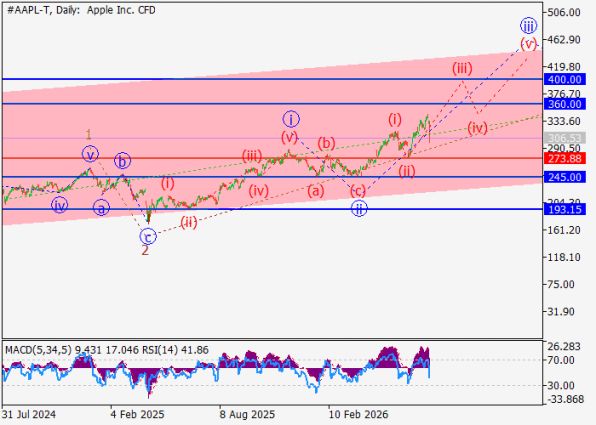The height and width of the screenshot is (425, 596).
Task: Click red (iii) label just above 273.88 line
Action: [252, 156]
